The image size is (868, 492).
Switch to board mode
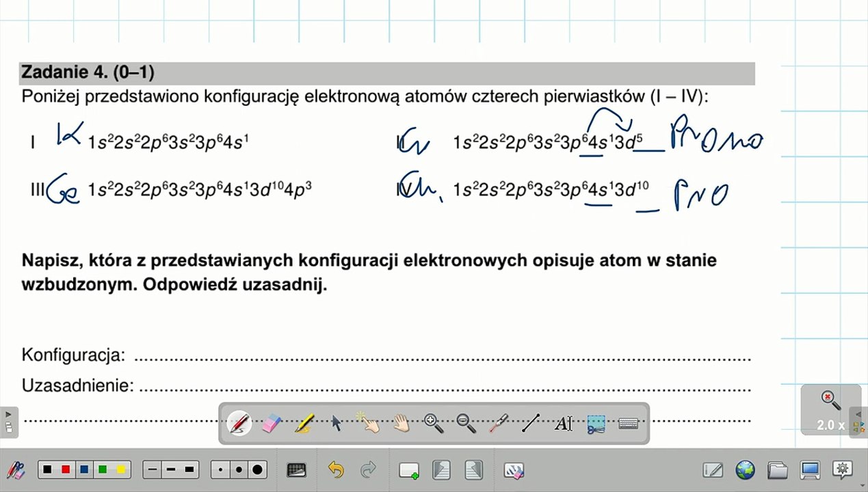[x=713, y=470]
